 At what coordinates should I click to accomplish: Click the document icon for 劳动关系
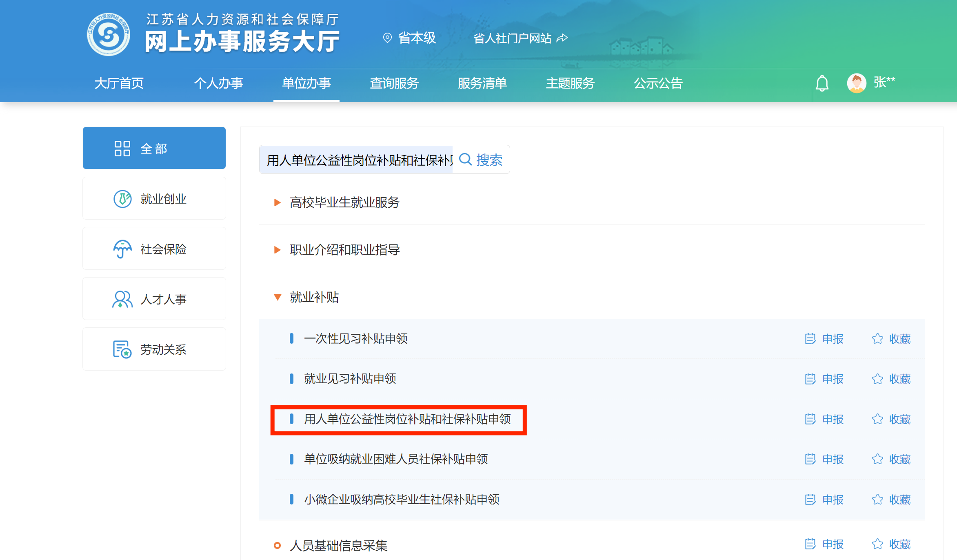[122, 349]
